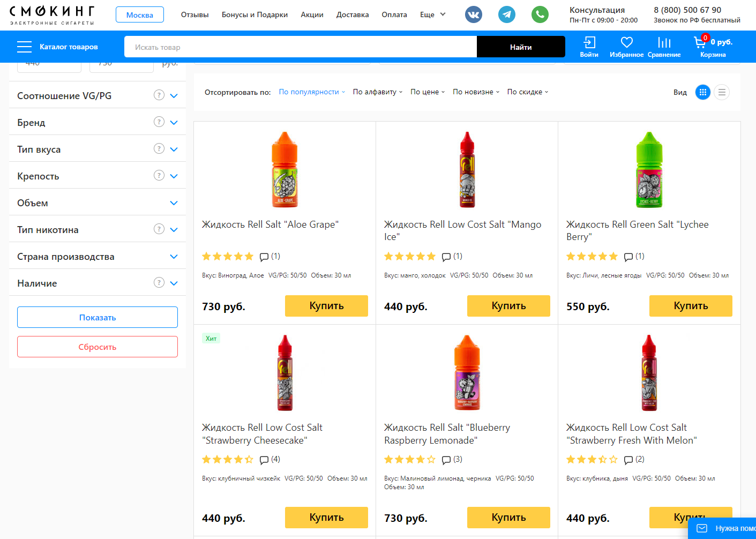Open reviews icon for Lychee Berry liquid
756x539 pixels.
point(628,257)
